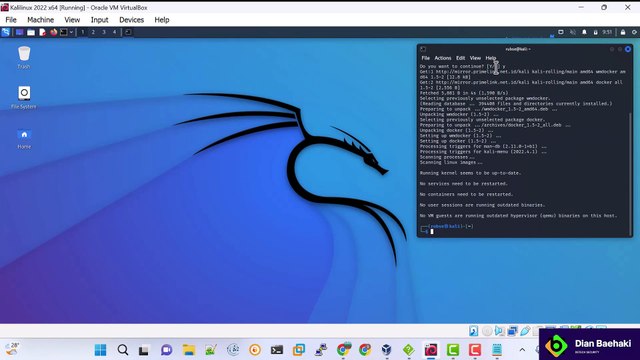
Task: Open VirtualBox Help menu
Action: pyautogui.click(x=162, y=20)
